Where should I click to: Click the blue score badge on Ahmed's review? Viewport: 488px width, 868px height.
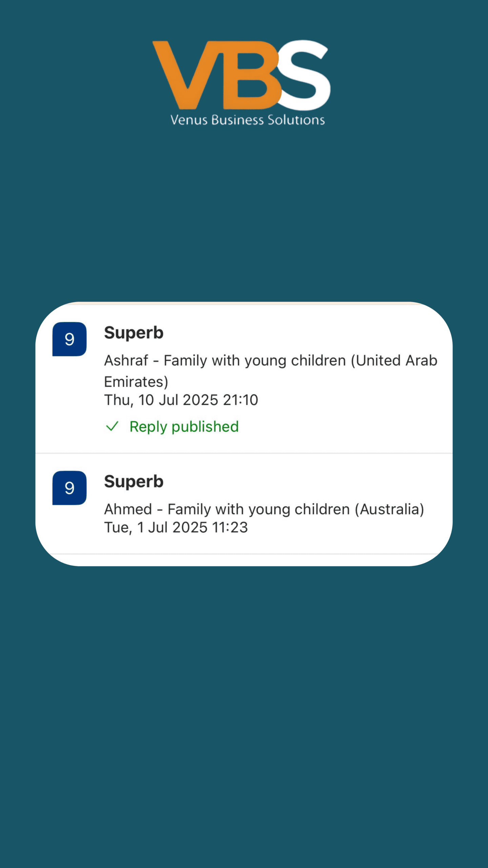click(69, 488)
